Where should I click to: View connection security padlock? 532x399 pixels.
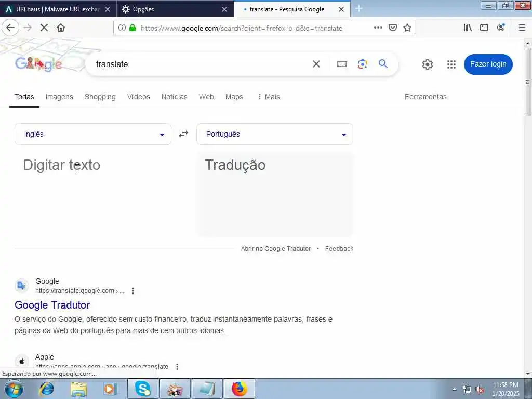click(x=132, y=28)
